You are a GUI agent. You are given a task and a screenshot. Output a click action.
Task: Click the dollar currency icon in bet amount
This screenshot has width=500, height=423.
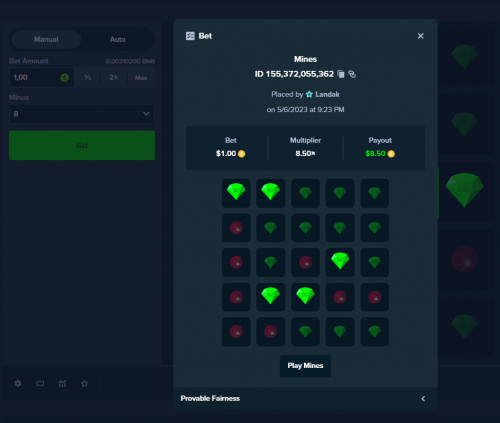[x=64, y=78]
